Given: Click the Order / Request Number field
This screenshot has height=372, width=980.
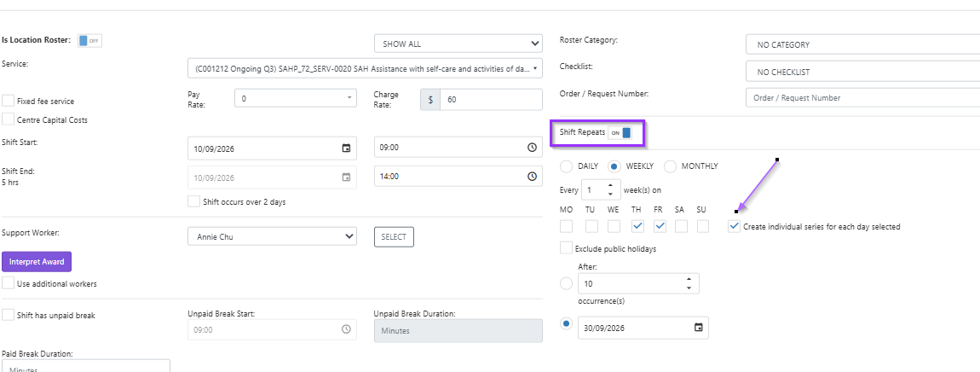Looking at the screenshot, I should [862, 98].
